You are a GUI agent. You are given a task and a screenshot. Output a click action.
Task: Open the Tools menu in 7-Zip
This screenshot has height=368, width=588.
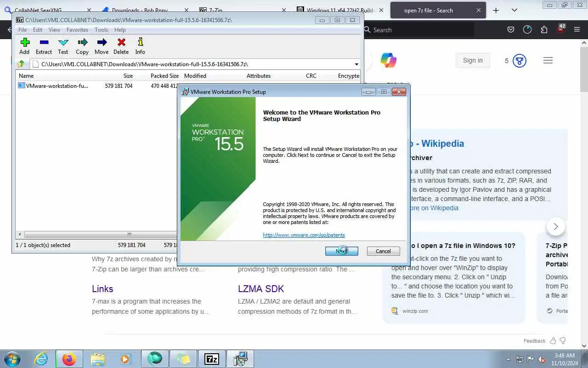coord(101,30)
